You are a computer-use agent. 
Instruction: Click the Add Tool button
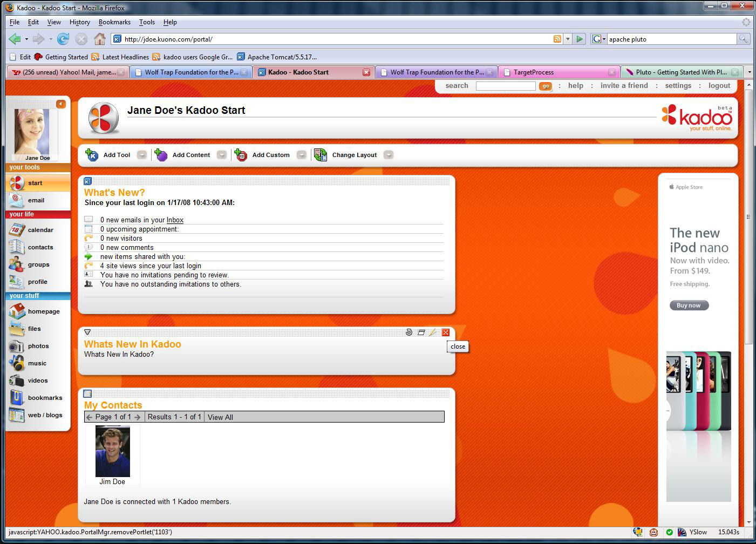pyautogui.click(x=108, y=155)
